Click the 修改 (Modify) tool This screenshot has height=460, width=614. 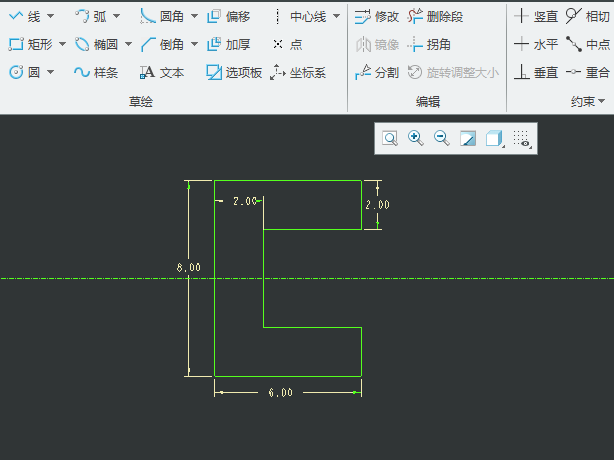pyautogui.click(x=377, y=16)
